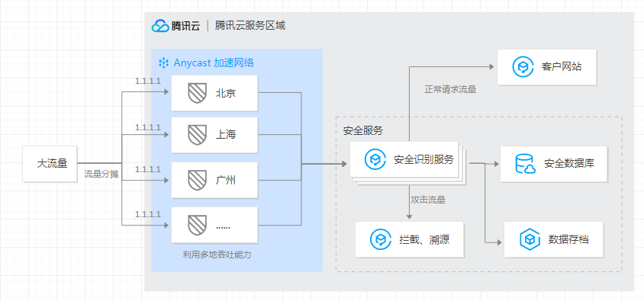Click the database cloud icon of 安全数据库
The image size is (644, 301).
coord(525,164)
